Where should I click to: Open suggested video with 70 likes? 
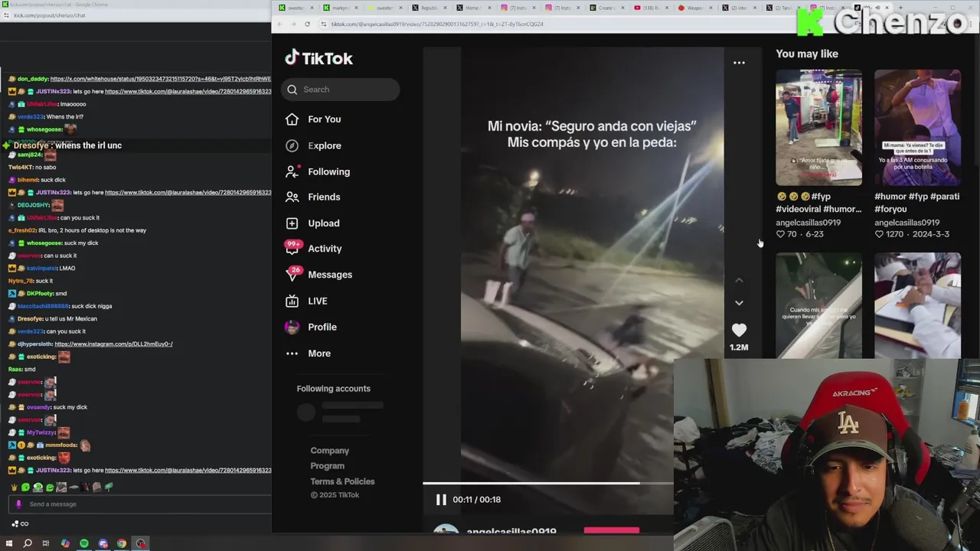pos(818,128)
